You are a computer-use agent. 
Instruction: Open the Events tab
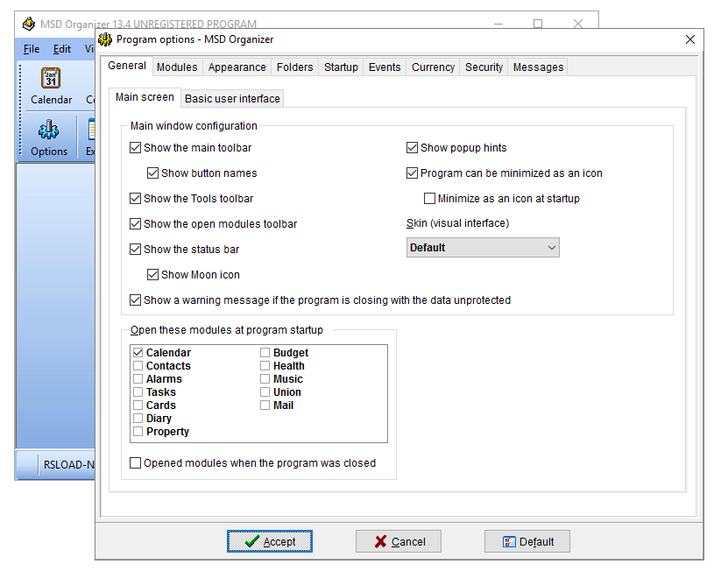pos(385,67)
